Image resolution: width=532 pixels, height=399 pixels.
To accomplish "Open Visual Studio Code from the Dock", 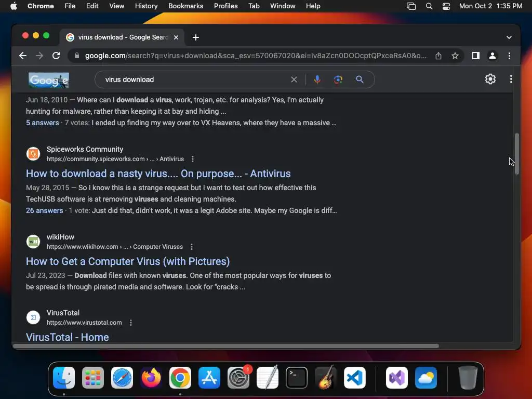I will [x=355, y=378].
